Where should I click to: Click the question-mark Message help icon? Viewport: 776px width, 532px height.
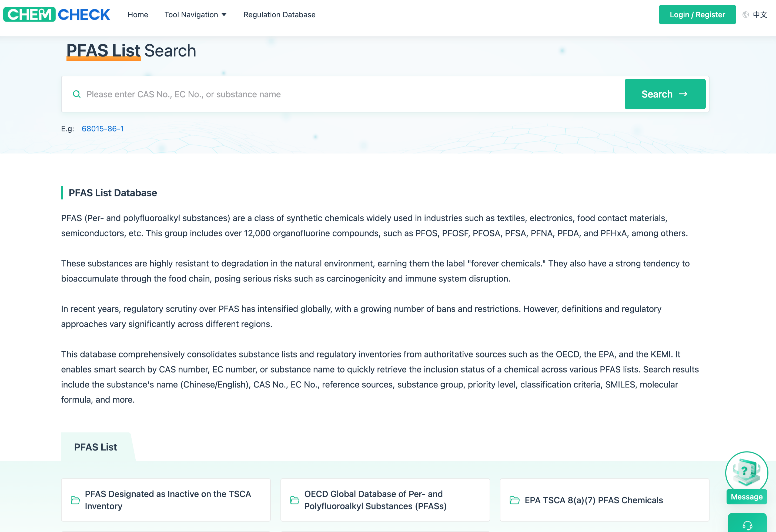(746, 473)
